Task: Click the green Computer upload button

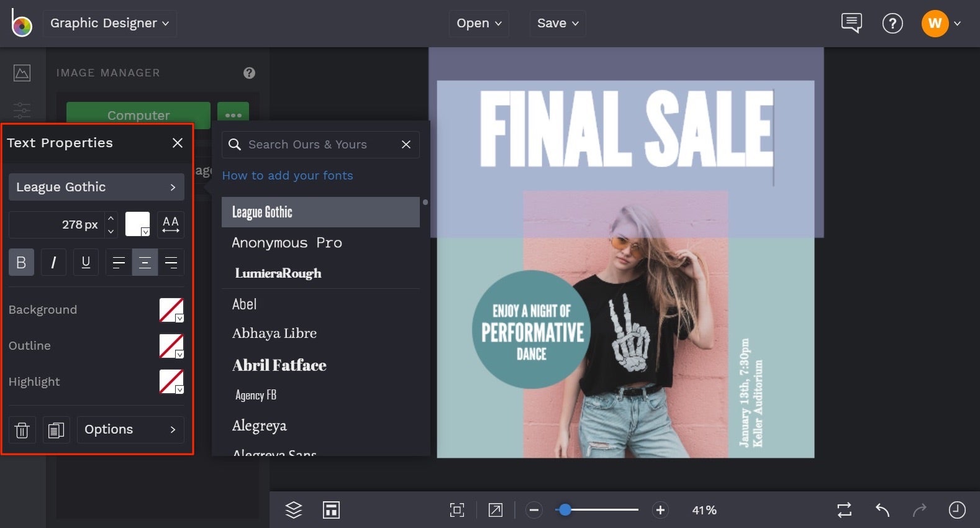Action: pyautogui.click(x=138, y=115)
